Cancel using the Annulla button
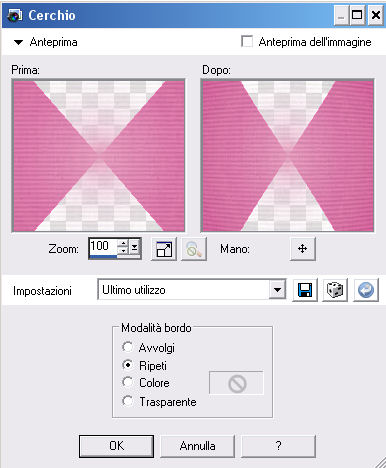This screenshot has height=468, width=386. pos(198,446)
